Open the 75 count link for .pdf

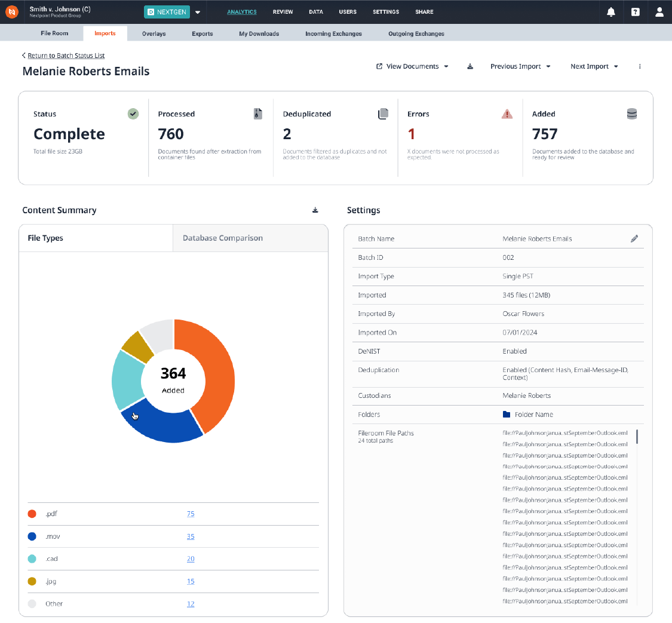(191, 514)
